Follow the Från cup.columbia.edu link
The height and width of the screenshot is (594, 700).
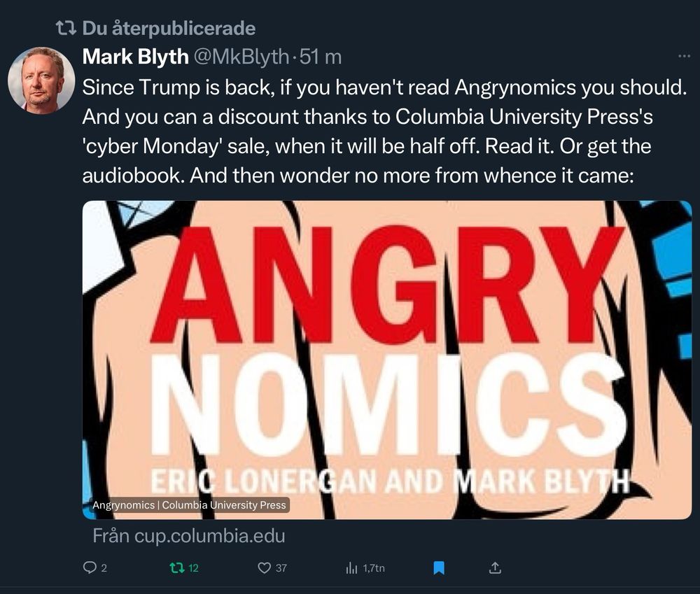pos(189,535)
